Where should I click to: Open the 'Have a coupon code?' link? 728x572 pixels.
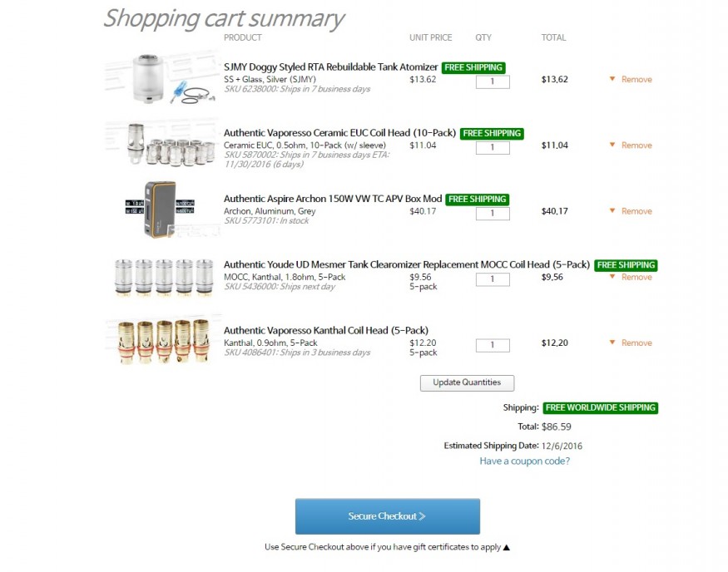(x=524, y=461)
